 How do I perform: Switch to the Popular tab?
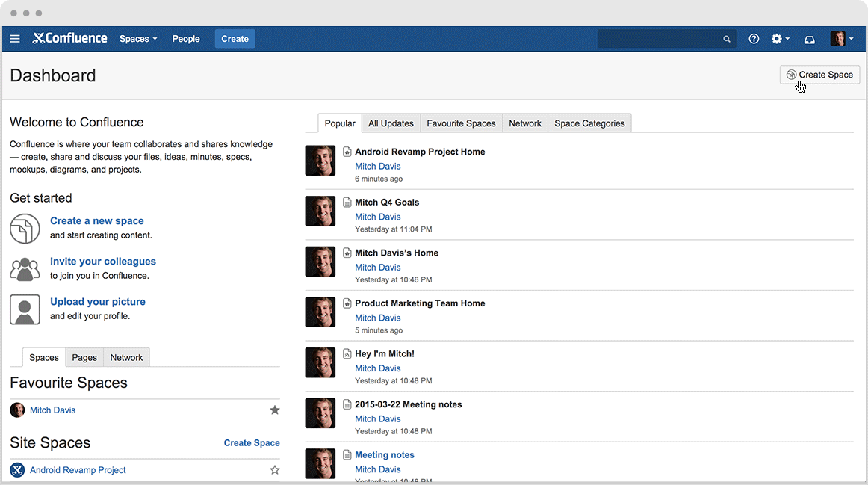(340, 123)
